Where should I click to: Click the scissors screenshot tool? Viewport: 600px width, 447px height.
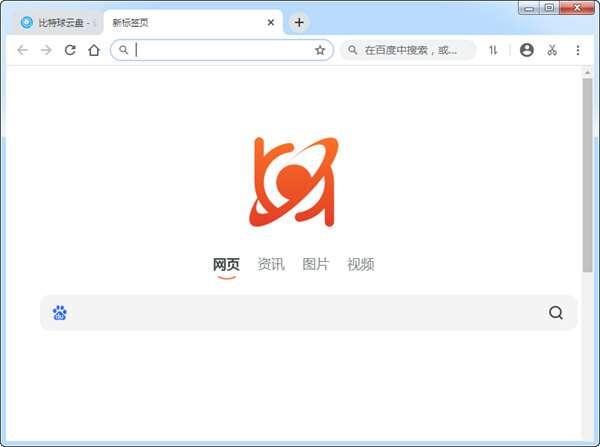tap(552, 50)
